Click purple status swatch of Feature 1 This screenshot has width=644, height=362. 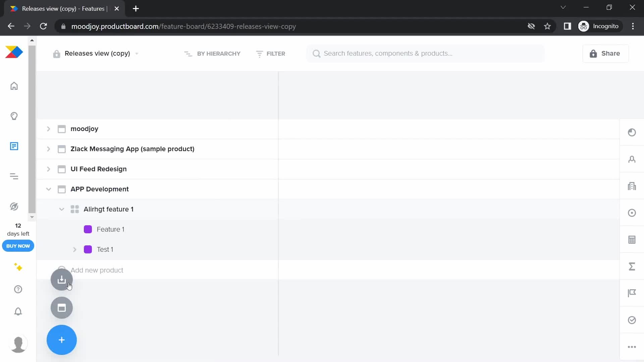tap(88, 229)
